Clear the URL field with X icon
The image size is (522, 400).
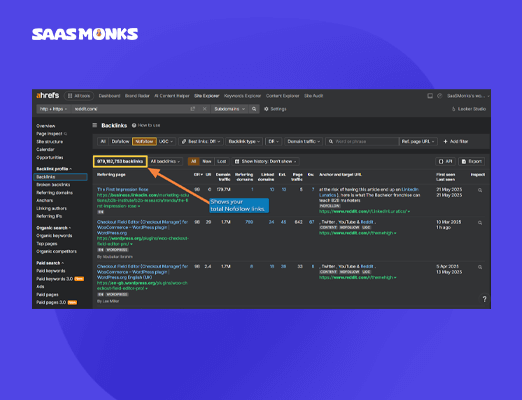204,109
